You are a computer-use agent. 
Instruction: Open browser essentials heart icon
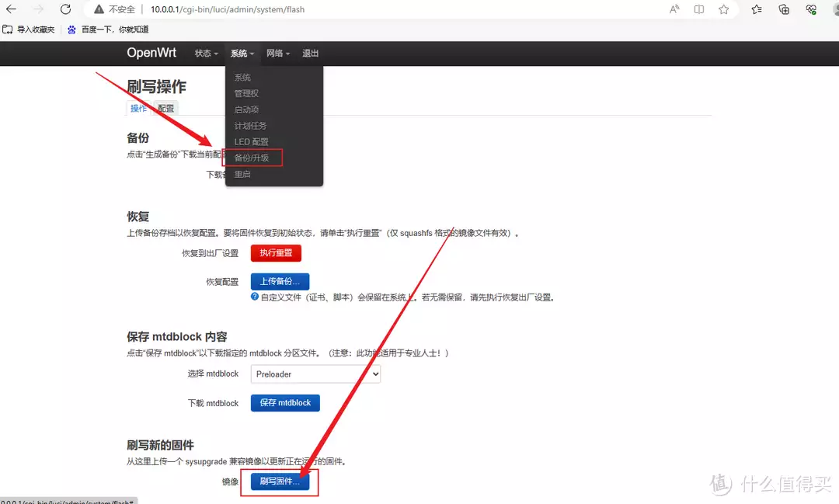pos(810,9)
